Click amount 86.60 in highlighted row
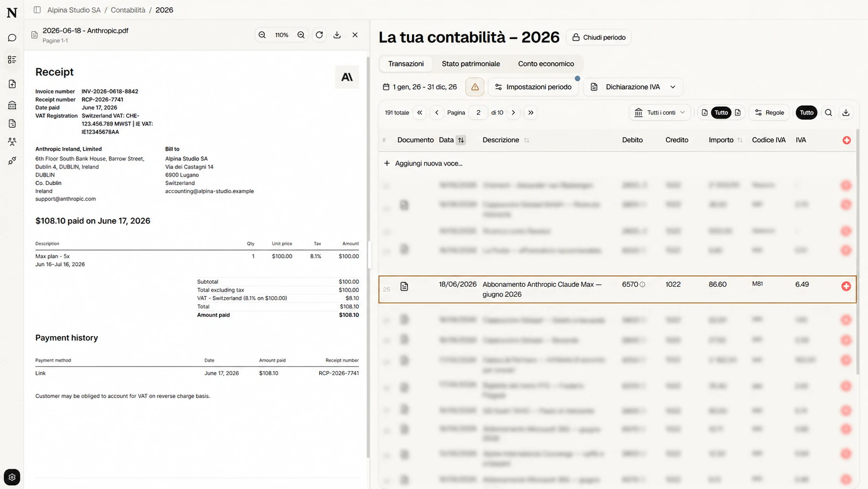 point(717,284)
